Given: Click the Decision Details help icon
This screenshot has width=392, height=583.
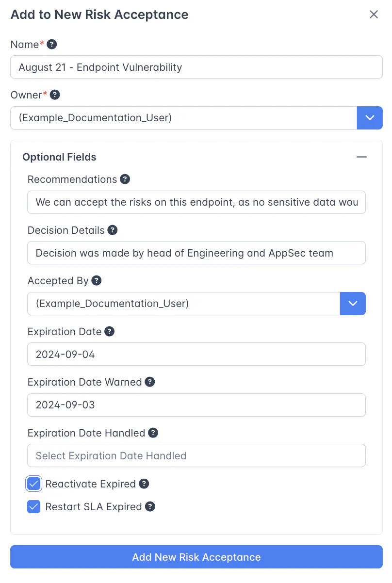Looking at the screenshot, I should (x=113, y=230).
